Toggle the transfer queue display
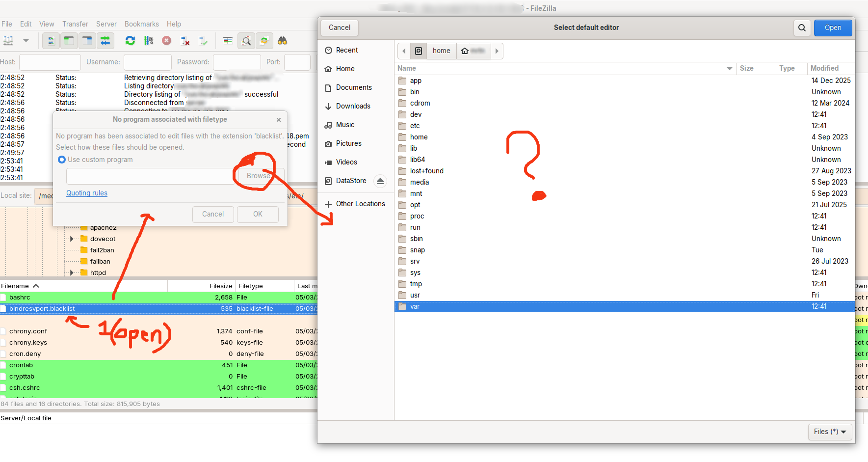This screenshot has width=868, height=462. (x=105, y=41)
